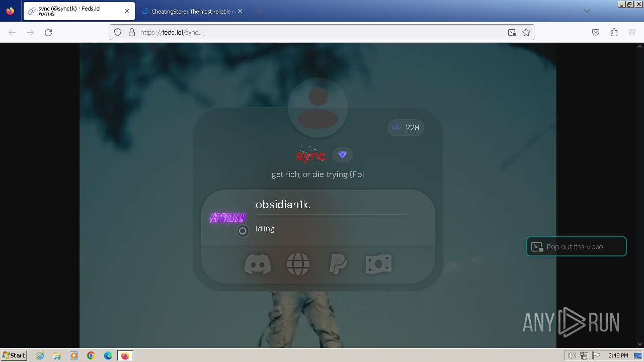This screenshot has height=362, width=644.
Task: Close the sync Feds.lol tab
Action: tap(127, 11)
